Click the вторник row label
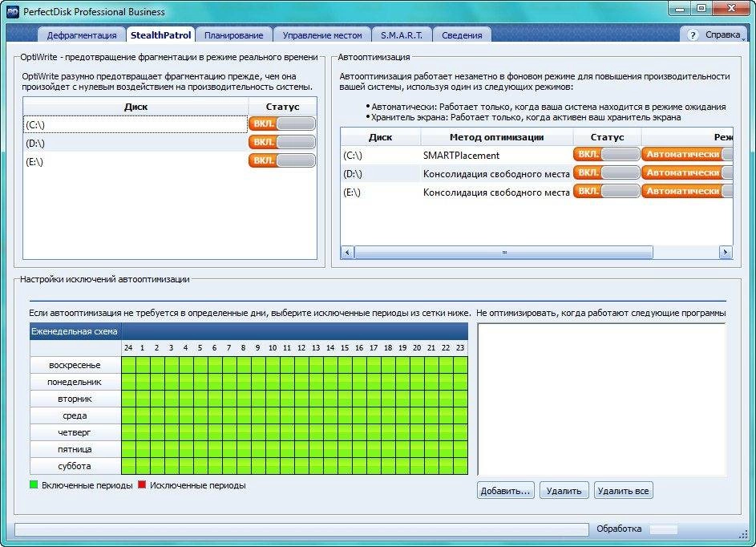This screenshot has height=547, width=756. click(75, 399)
